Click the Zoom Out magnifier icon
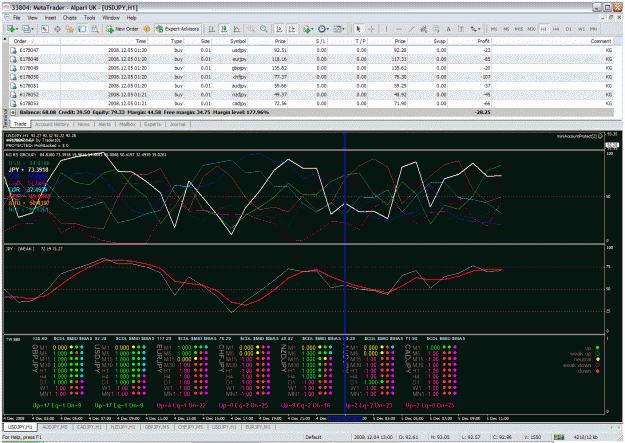 [263, 29]
